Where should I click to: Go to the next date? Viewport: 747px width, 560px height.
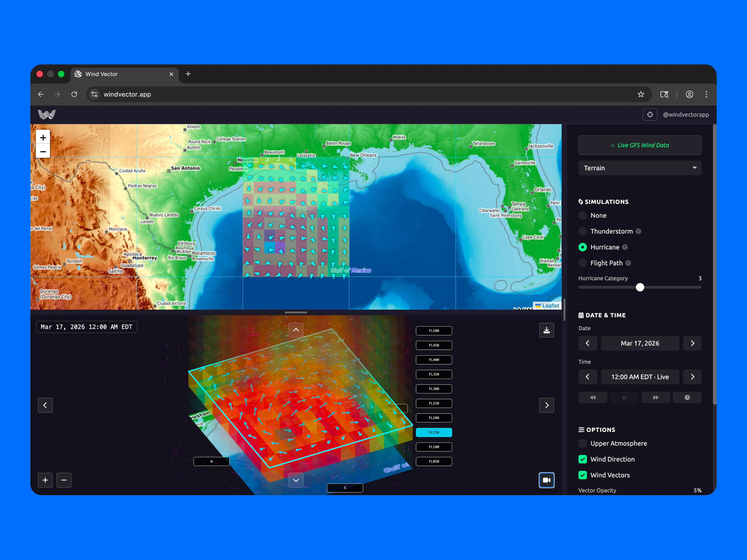point(692,343)
